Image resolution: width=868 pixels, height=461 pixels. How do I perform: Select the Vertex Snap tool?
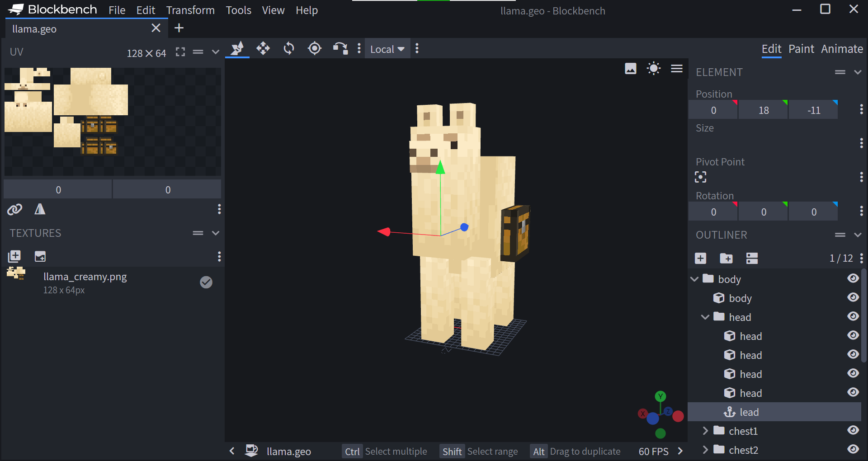340,48
